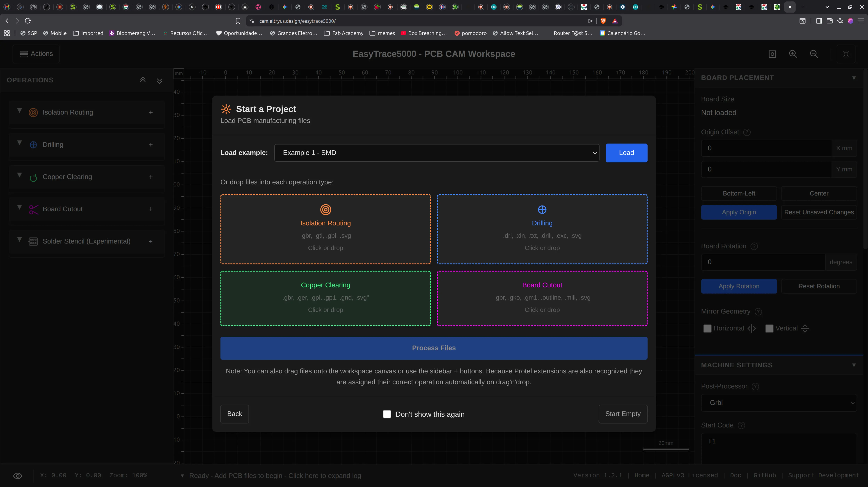Collapse all operations with double-chevron up
Viewport: 868px width, 487px height.
[143, 80]
